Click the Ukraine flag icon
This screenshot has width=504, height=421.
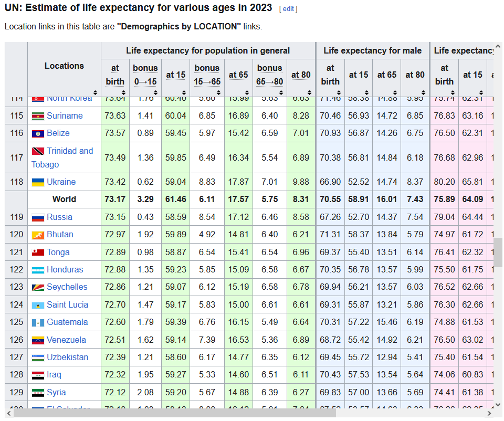(x=38, y=182)
